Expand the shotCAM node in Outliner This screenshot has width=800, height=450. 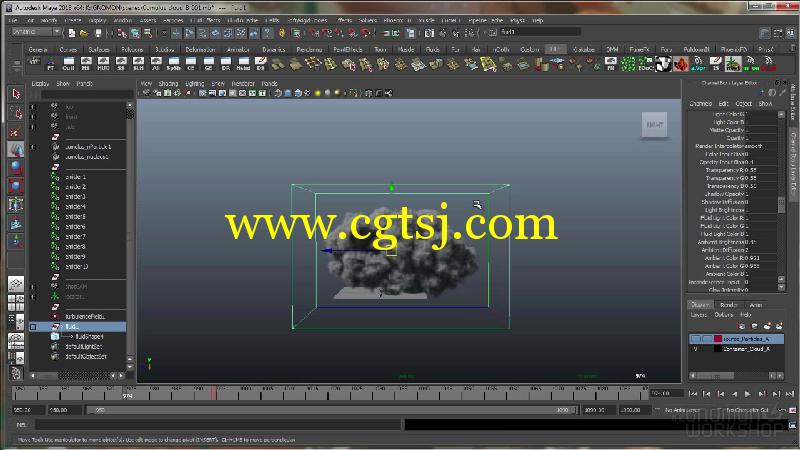pyautogui.click(x=33, y=287)
